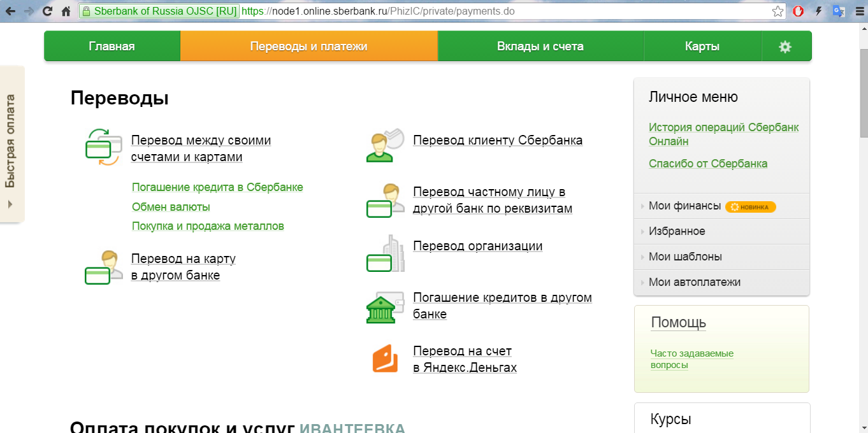The width and height of the screenshot is (868, 433).
Task: Bookmark this page with the star icon
Action: [778, 11]
